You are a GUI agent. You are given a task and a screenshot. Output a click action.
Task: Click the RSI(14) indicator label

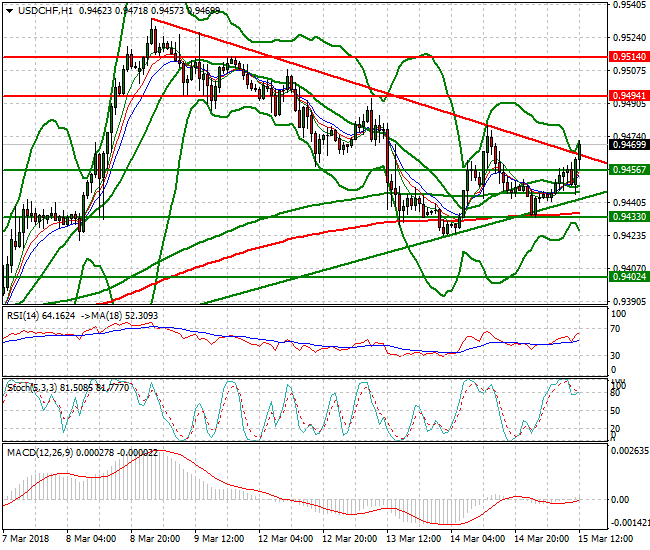tap(23, 316)
